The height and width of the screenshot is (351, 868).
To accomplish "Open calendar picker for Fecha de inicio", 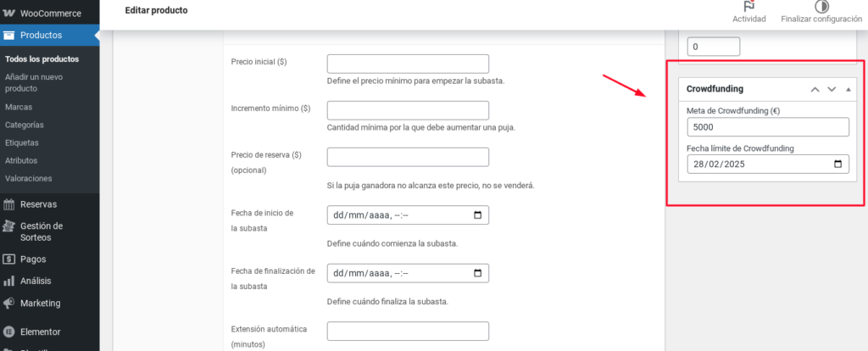I will (478, 215).
